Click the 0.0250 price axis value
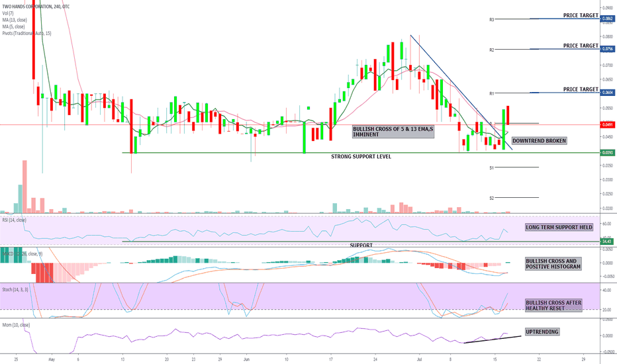The image size is (617, 364). point(608,194)
